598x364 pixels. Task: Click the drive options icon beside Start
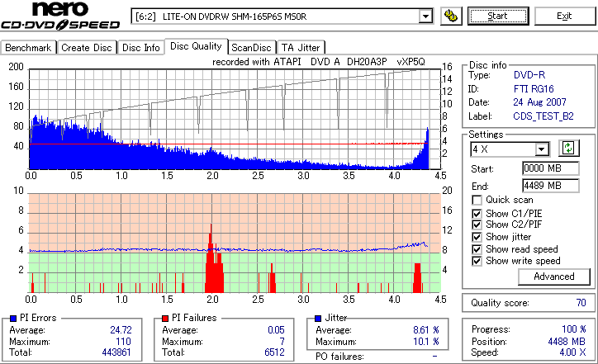click(x=451, y=16)
